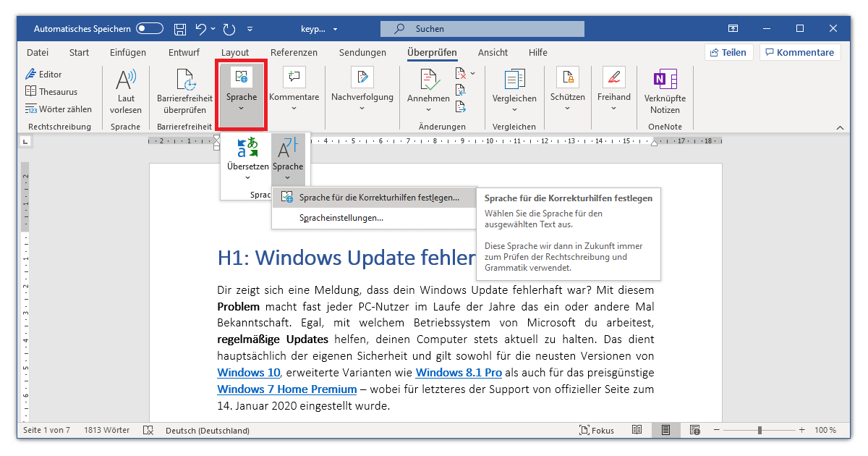Open the Datei tab

coord(38,52)
